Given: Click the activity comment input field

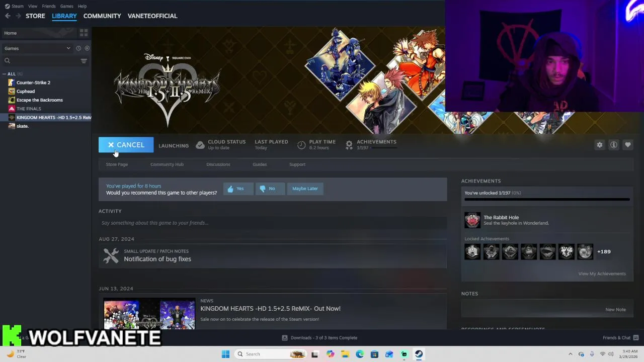Looking at the screenshot, I should (273, 223).
